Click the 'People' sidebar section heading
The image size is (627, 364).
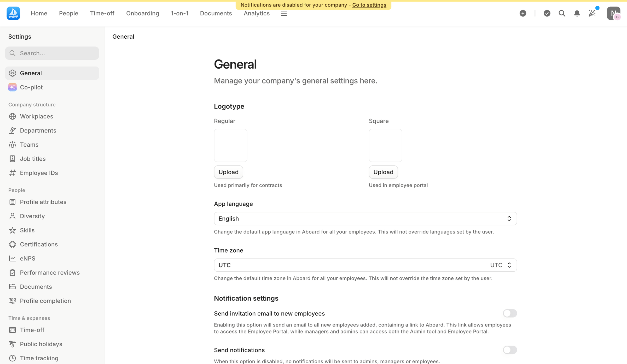(17, 190)
